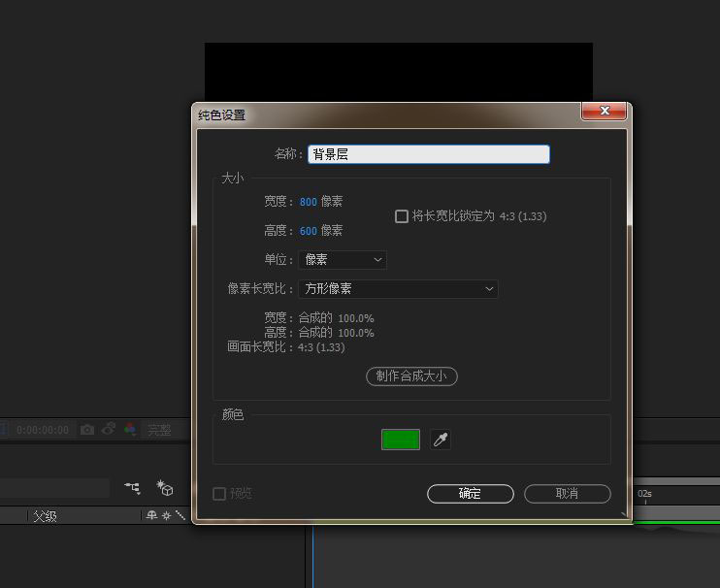The width and height of the screenshot is (720, 588).
Task: Confirm with the 确定 button
Action: click(x=471, y=494)
